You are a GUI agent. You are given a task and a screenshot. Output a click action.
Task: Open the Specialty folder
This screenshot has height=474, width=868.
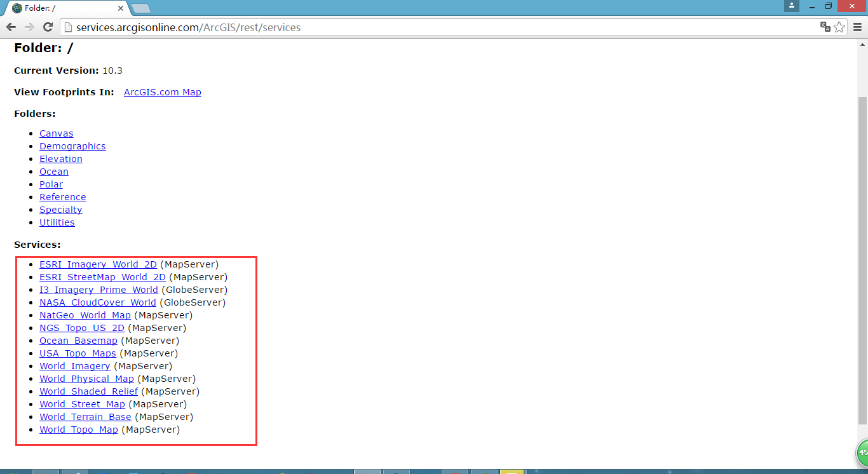(x=61, y=210)
